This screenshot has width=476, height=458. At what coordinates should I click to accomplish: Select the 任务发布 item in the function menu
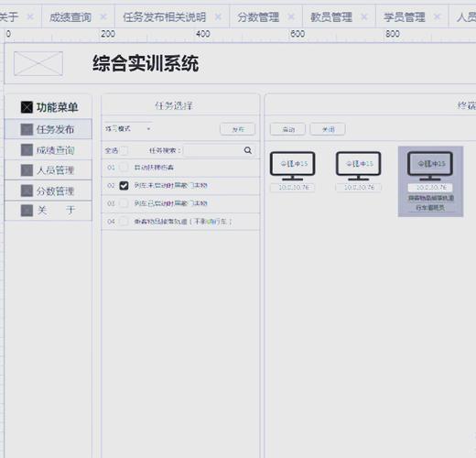49,129
